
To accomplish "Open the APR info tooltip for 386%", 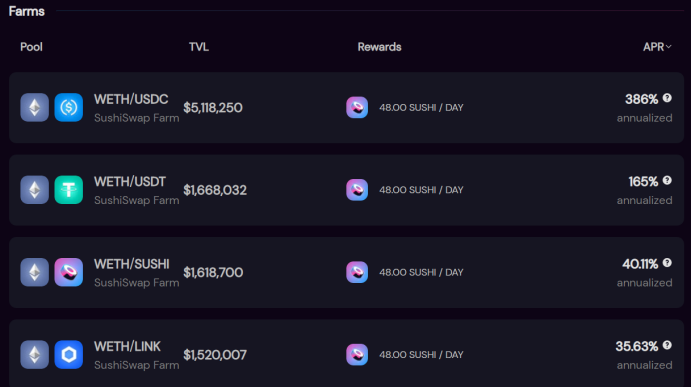I will click(x=667, y=98).
